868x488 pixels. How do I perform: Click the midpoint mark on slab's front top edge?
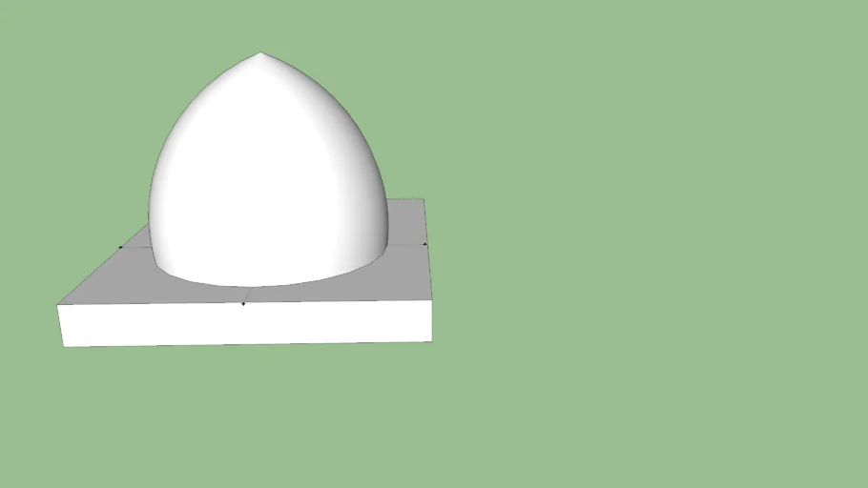[x=243, y=304]
